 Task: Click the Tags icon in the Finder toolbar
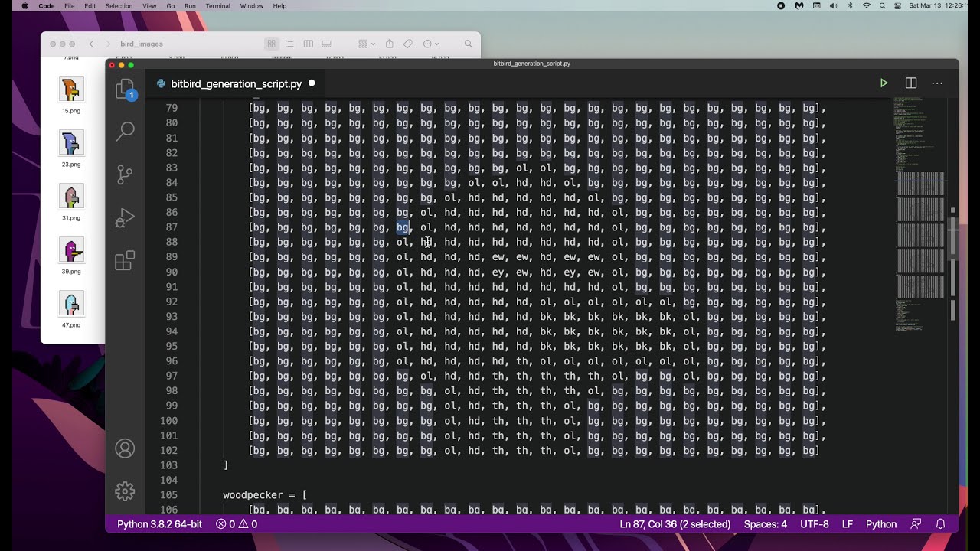click(408, 44)
